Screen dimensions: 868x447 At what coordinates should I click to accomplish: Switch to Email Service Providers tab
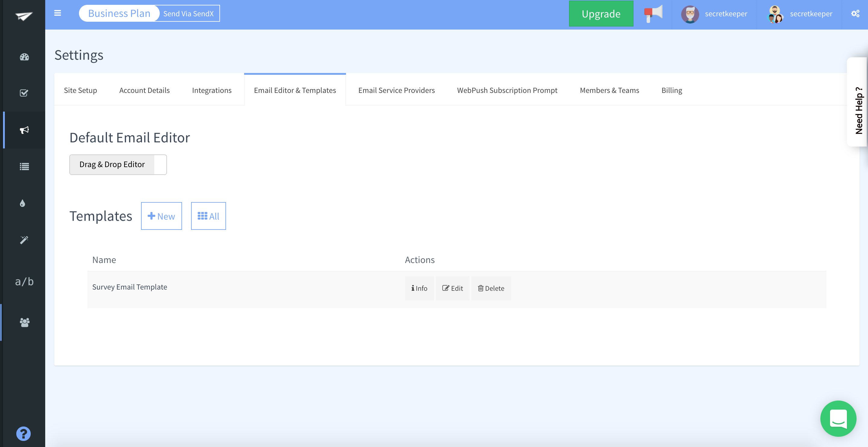point(396,90)
